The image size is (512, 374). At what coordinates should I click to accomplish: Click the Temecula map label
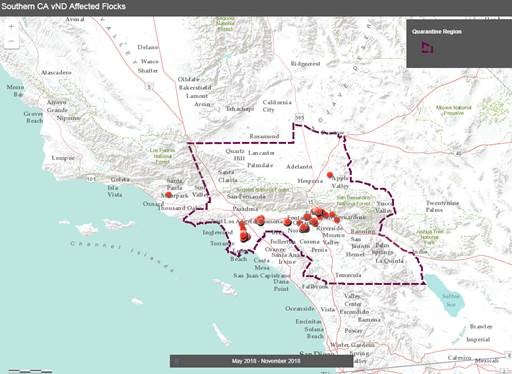(x=348, y=275)
